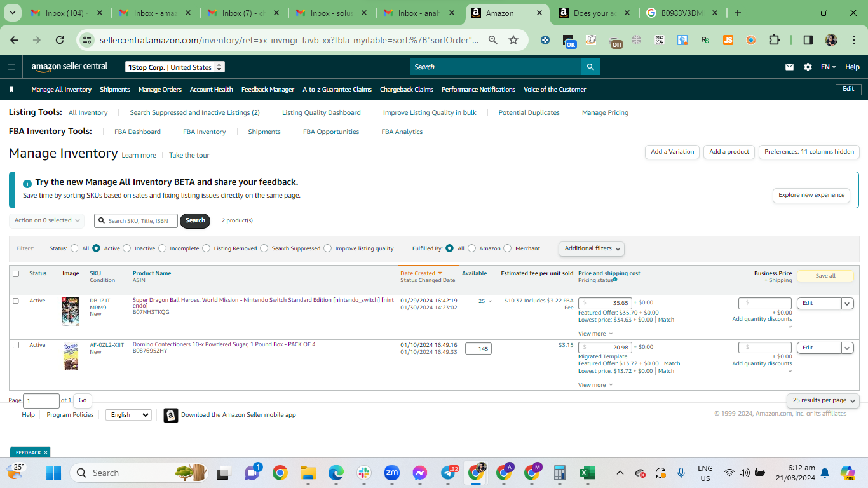The height and width of the screenshot is (488, 868).
Task: Close the Feedback tab with the X
Action: tap(46, 452)
